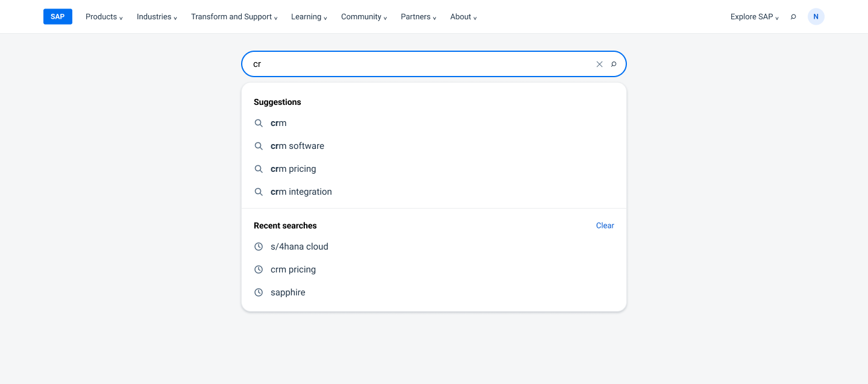The height and width of the screenshot is (384, 868).
Task: Select recent search s/4hana cloud
Action: point(434,247)
